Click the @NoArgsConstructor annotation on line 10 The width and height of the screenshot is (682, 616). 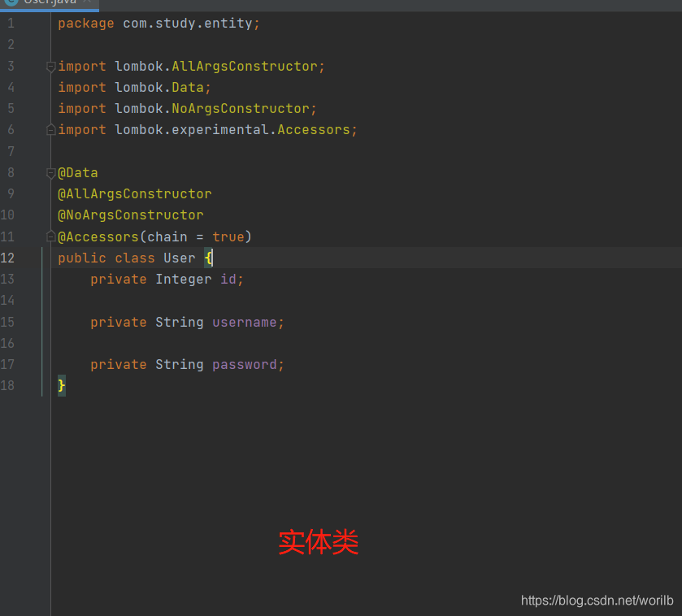coord(131,215)
